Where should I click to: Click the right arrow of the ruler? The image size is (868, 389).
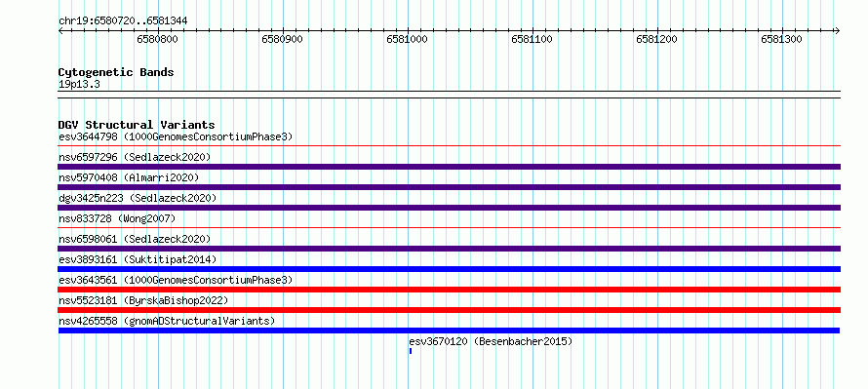coord(838,30)
